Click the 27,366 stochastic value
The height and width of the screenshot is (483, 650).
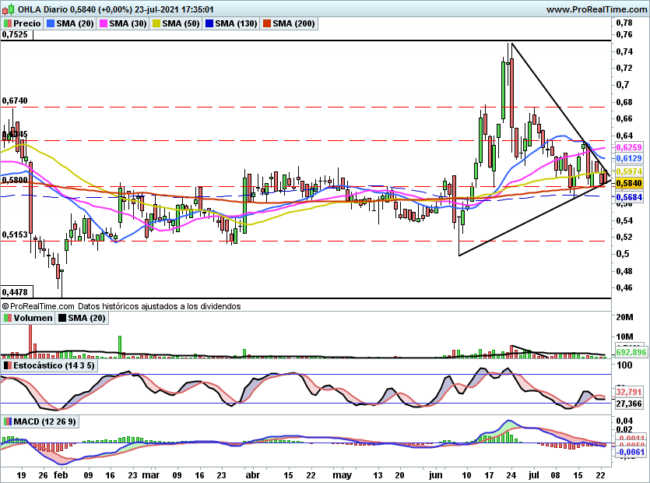pos(629,403)
